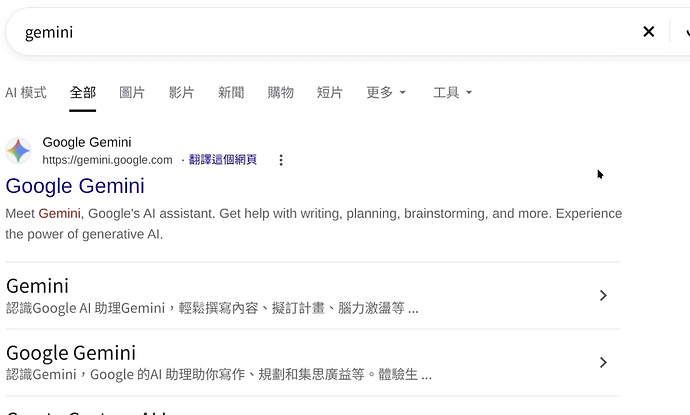The image size is (690, 415).
Task: Click the Google Gemini site name above the URL
Action: [x=87, y=142]
